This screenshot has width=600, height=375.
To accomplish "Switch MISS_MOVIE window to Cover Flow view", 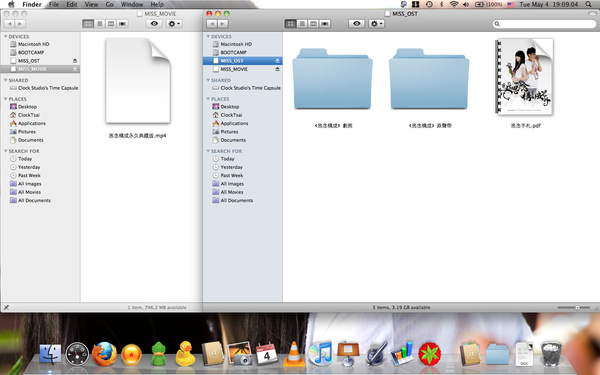I will [x=122, y=24].
